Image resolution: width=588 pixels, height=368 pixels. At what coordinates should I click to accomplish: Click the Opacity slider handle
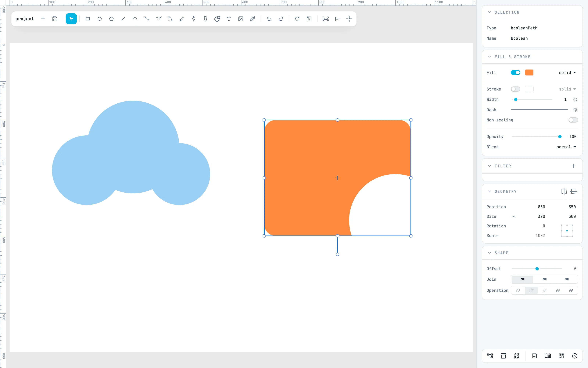tap(560, 137)
